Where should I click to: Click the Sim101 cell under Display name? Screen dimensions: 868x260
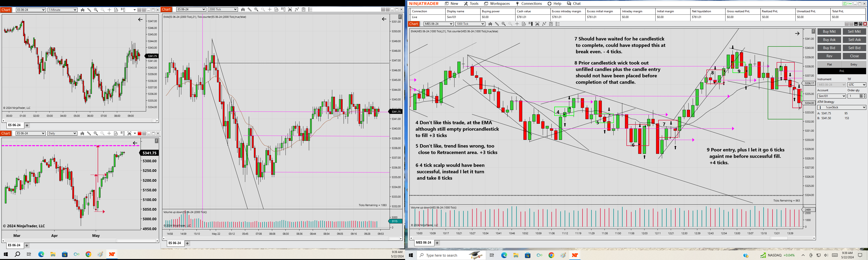point(463,17)
